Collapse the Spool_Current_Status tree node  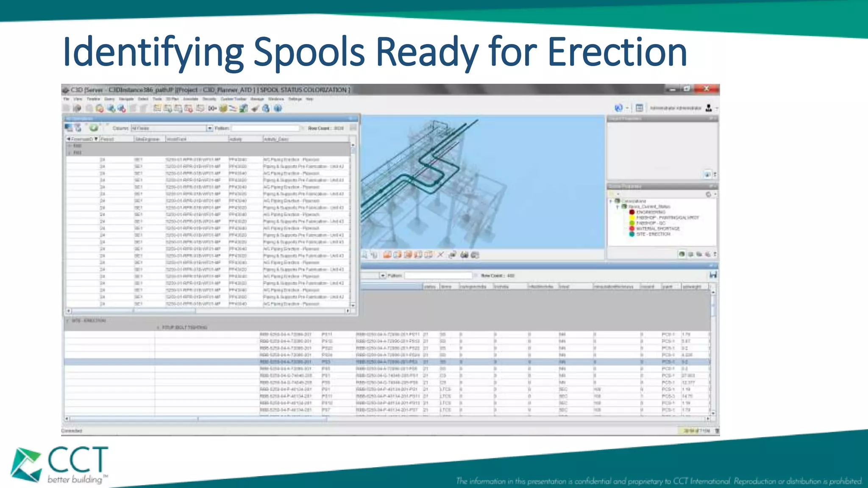pos(618,207)
